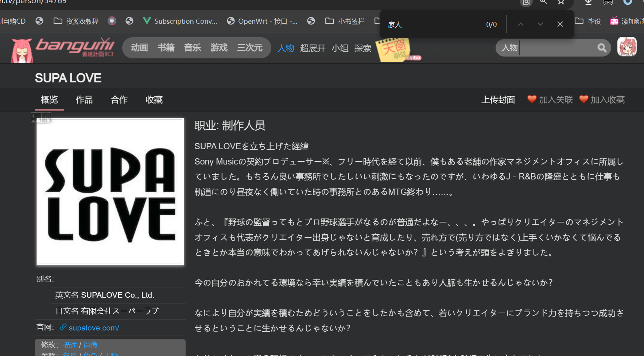Viewport: 644px width, 356px height.
Task: Open the 自购CD bookmark
Action: [13, 21]
